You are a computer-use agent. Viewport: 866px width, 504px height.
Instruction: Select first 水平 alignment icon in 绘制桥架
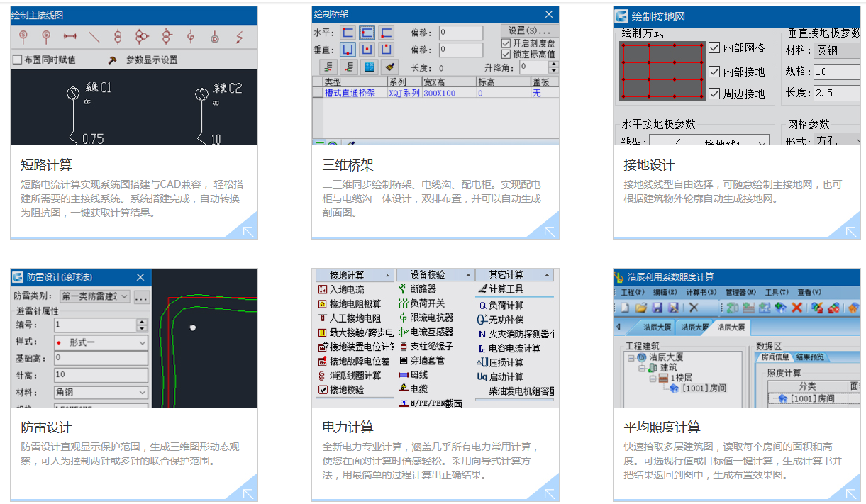pos(348,32)
